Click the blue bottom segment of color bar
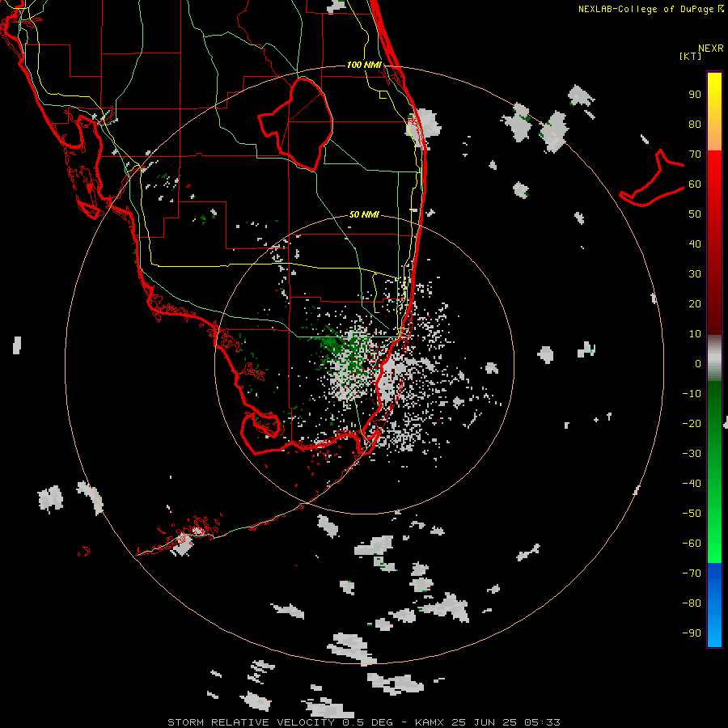 [714, 605]
